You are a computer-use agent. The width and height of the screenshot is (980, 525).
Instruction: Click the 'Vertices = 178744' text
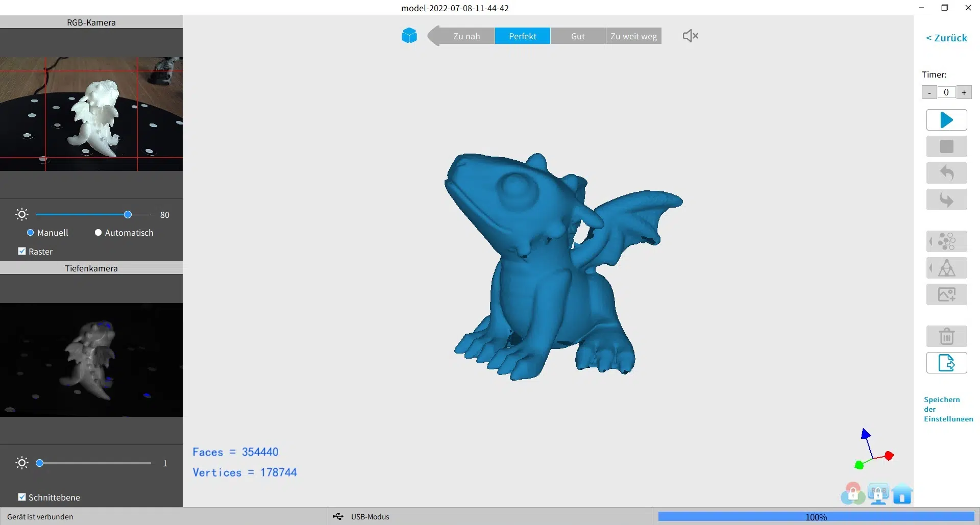244,472
